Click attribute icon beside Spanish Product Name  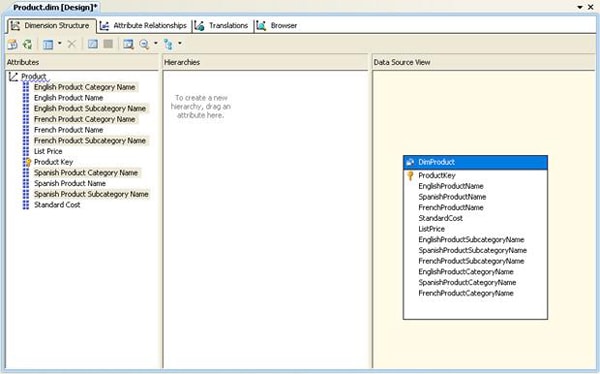26,184
